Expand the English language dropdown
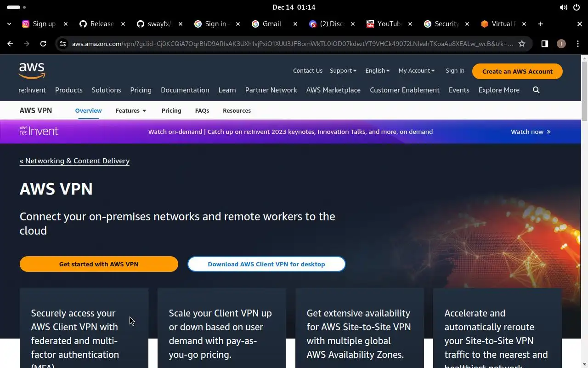 click(377, 71)
